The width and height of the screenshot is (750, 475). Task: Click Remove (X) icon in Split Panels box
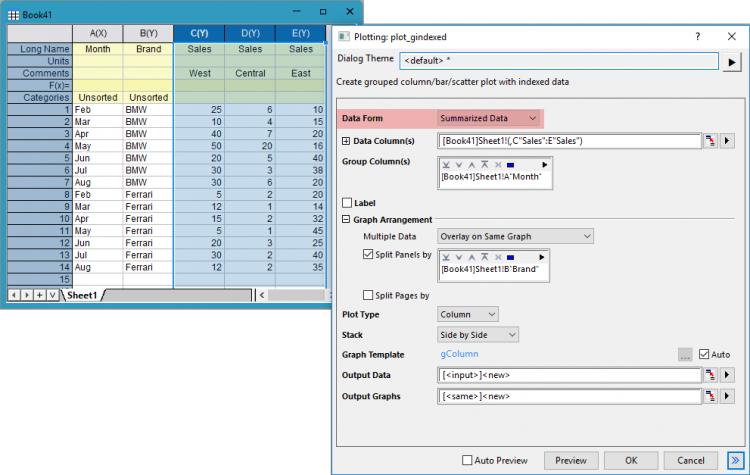point(498,257)
